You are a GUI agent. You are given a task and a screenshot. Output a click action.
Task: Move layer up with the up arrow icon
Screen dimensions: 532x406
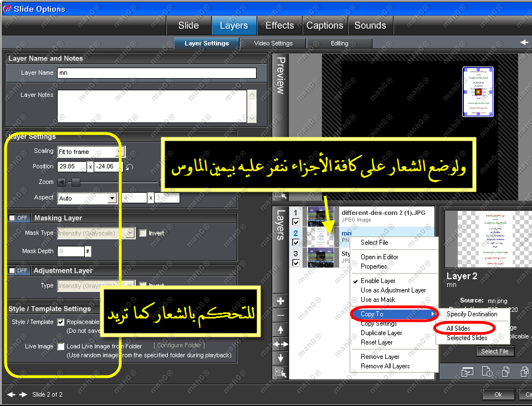point(280,330)
